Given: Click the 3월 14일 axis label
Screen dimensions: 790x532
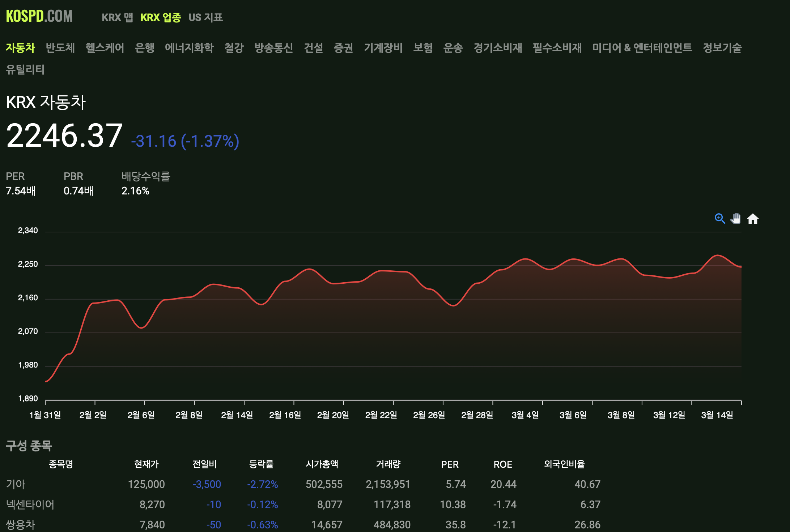Looking at the screenshot, I should [x=717, y=415].
